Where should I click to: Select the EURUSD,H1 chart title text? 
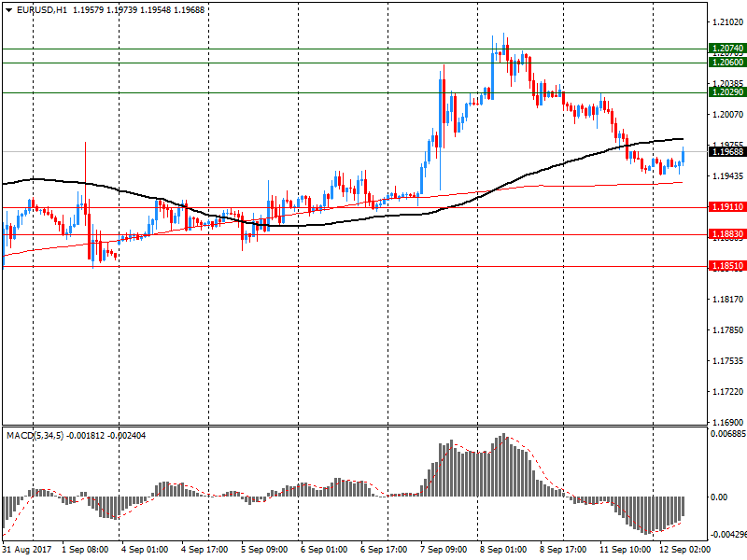[42, 10]
